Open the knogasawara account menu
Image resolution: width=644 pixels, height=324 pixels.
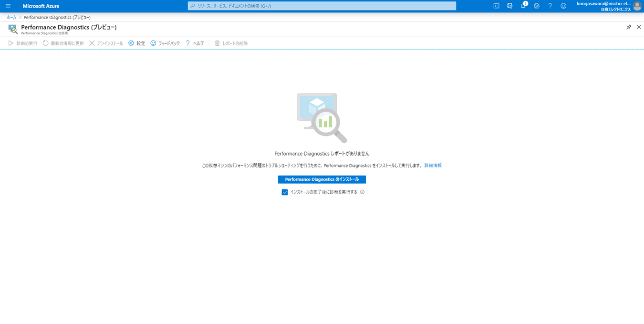pyautogui.click(x=609, y=6)
